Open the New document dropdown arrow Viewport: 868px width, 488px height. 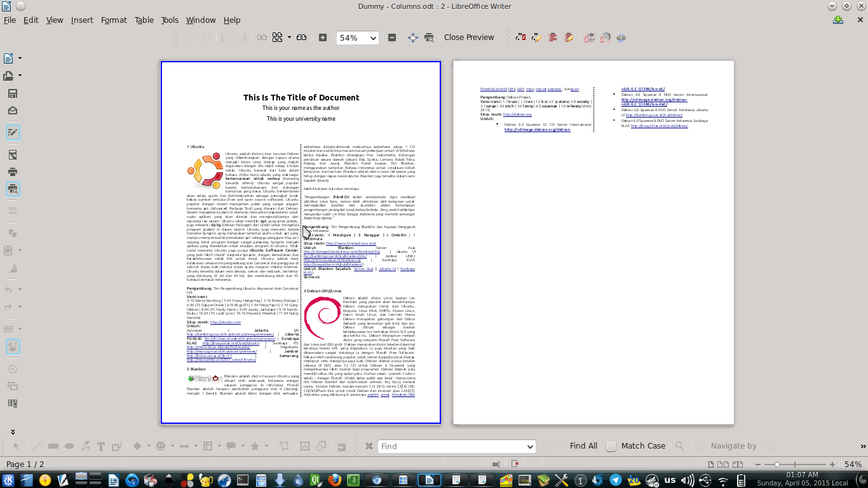tap(20, 58)
